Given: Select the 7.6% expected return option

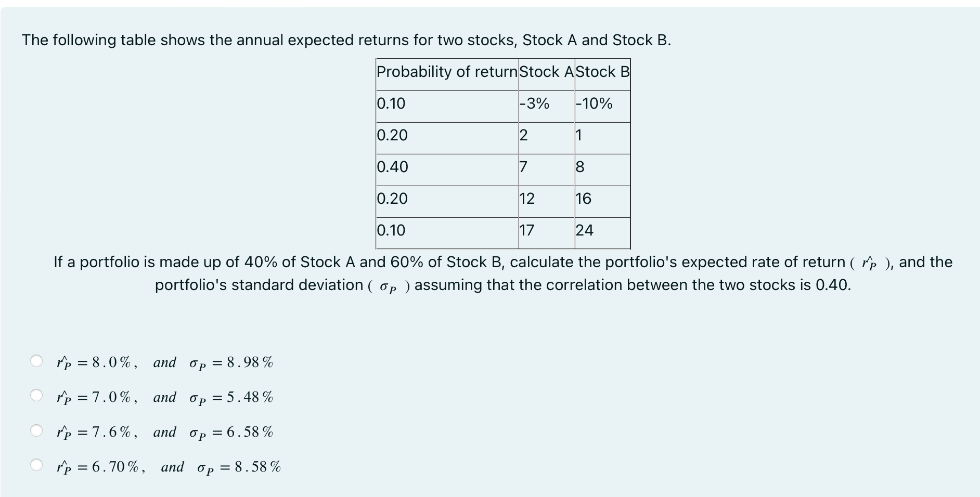Looking at the screenshot, I should tap(36, 431).
